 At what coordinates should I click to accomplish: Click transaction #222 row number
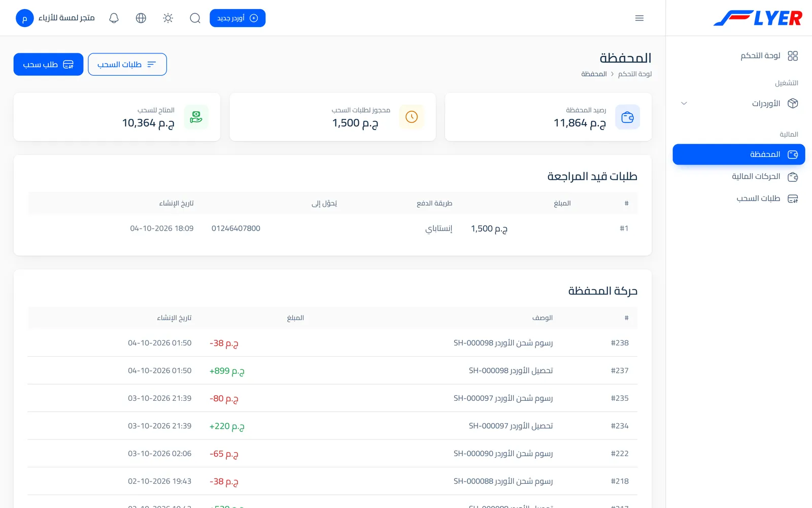(x=620, y=454)
